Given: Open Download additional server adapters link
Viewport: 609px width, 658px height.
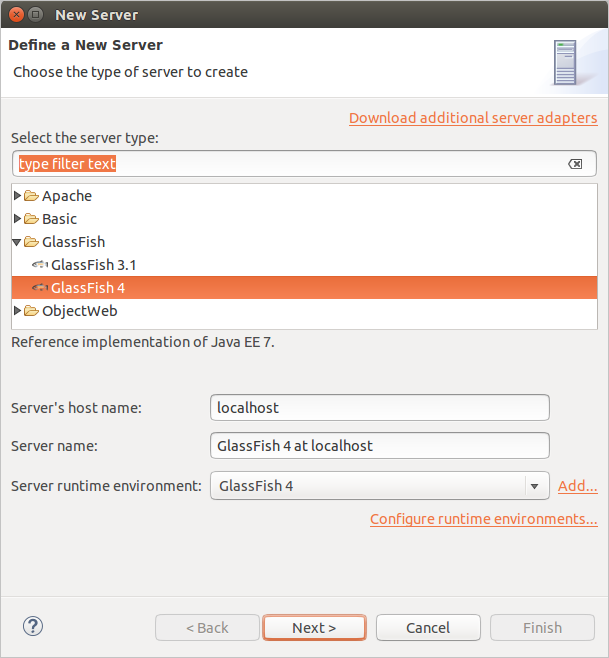Looking at the screenshot, I should [x=473, y=118].
